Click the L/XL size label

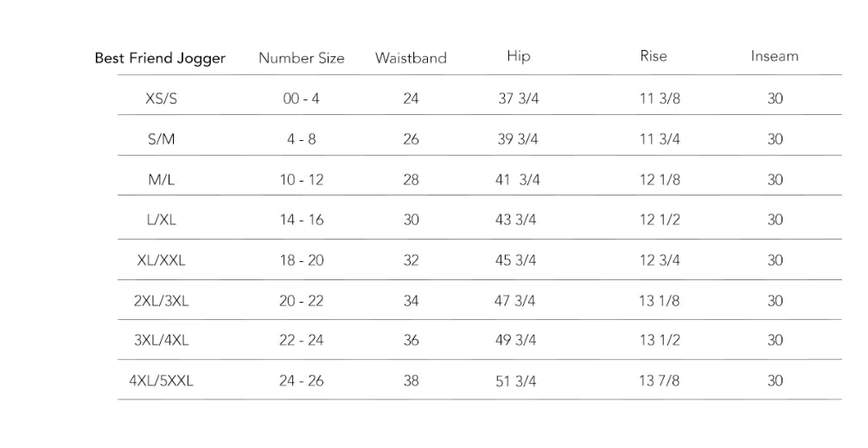pos(162,220)
